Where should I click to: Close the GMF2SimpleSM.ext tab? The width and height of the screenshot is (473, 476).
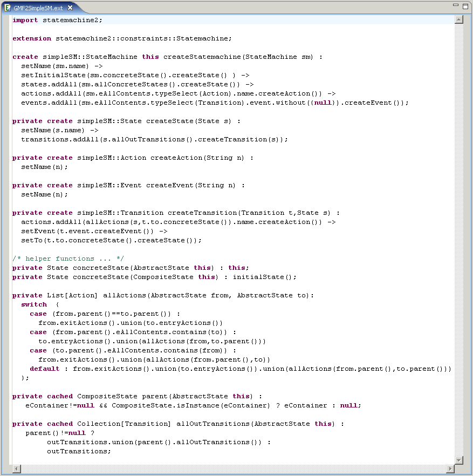tap(70, 8)
